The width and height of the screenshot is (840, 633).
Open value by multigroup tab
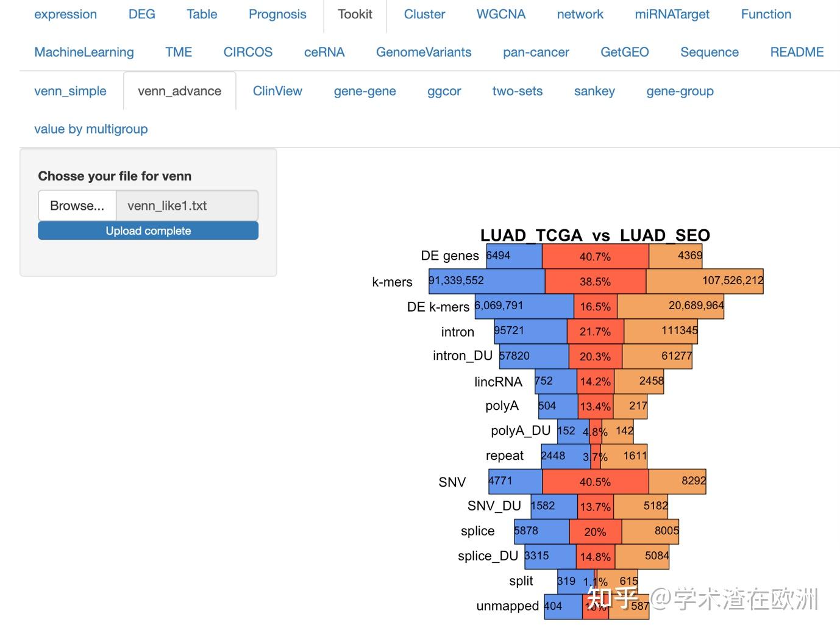pos(91,129)
